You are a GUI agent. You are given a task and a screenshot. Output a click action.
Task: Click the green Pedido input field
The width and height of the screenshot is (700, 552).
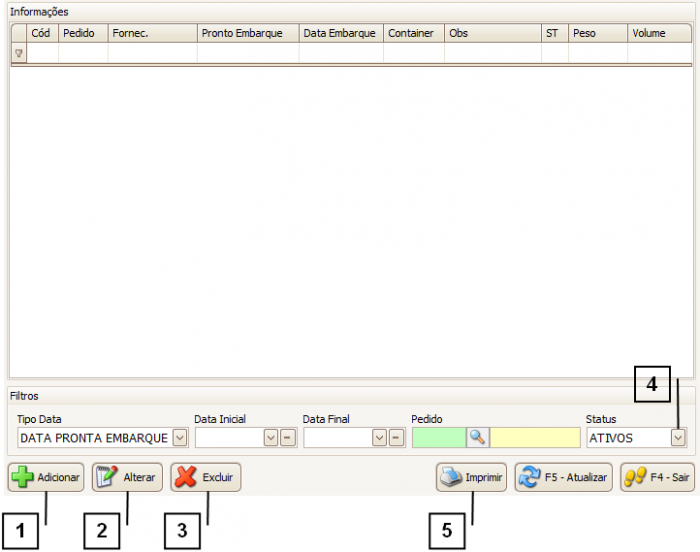(438, 437)
